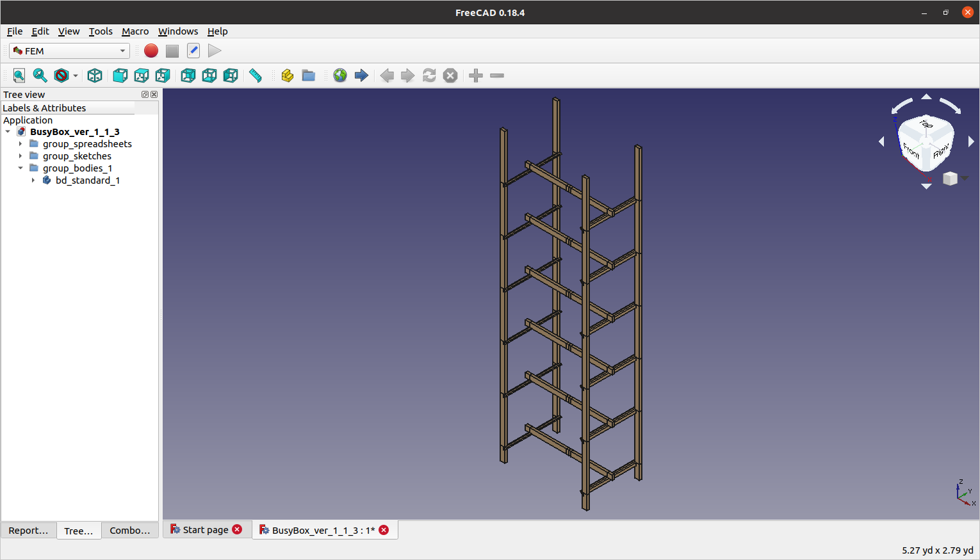Set the camera to Top view
Image resolution: width=980 pixels, height=560 pixels.
pyautogui.click(x=142, y=76)
